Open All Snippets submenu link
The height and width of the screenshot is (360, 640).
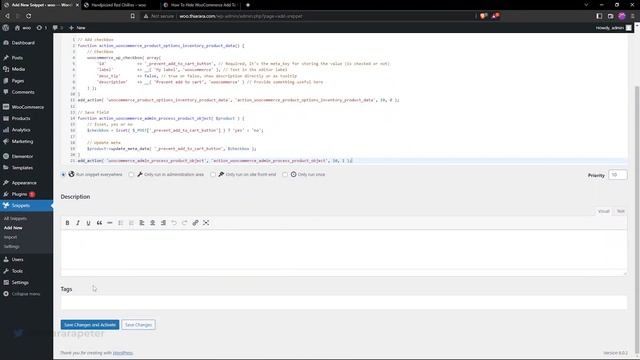point(15,219)
